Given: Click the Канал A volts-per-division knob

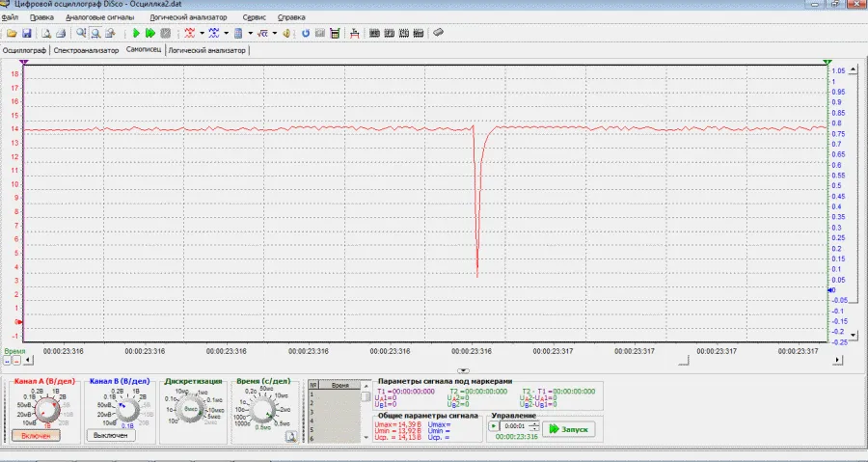Looking at the screenshot, I should (x=46, y=410).
